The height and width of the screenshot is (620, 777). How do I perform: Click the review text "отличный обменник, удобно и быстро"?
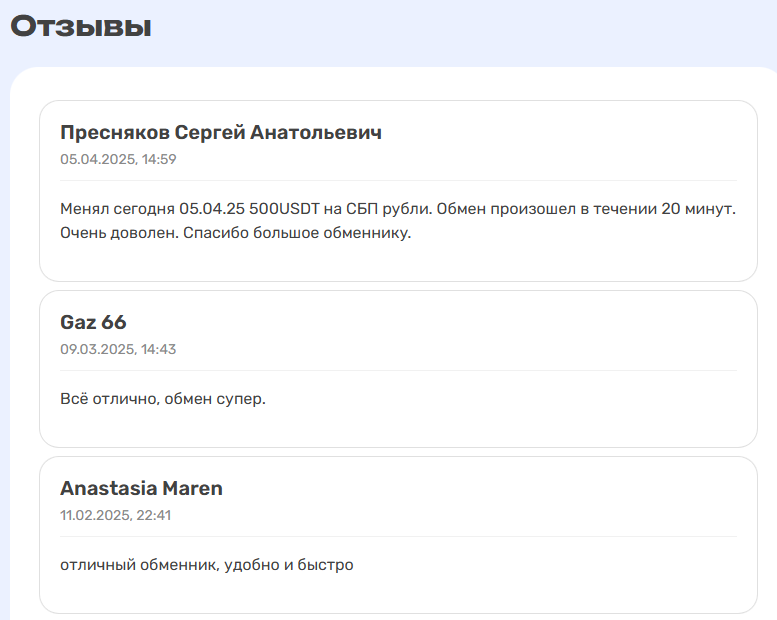(x=207, y=565)
